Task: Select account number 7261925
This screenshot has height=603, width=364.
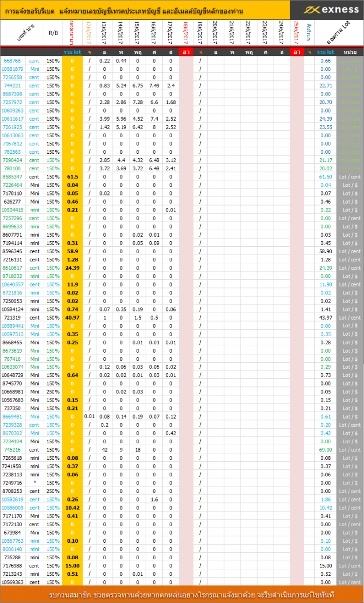Action: click(x=12, y=127)
